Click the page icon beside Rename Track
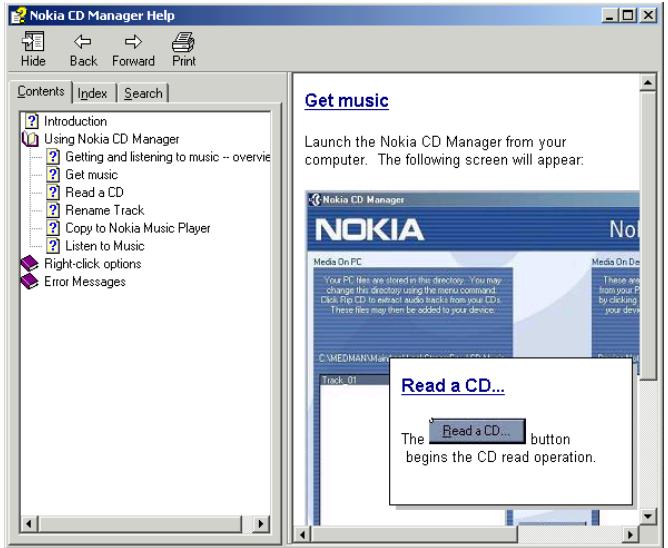 (53, 210)
